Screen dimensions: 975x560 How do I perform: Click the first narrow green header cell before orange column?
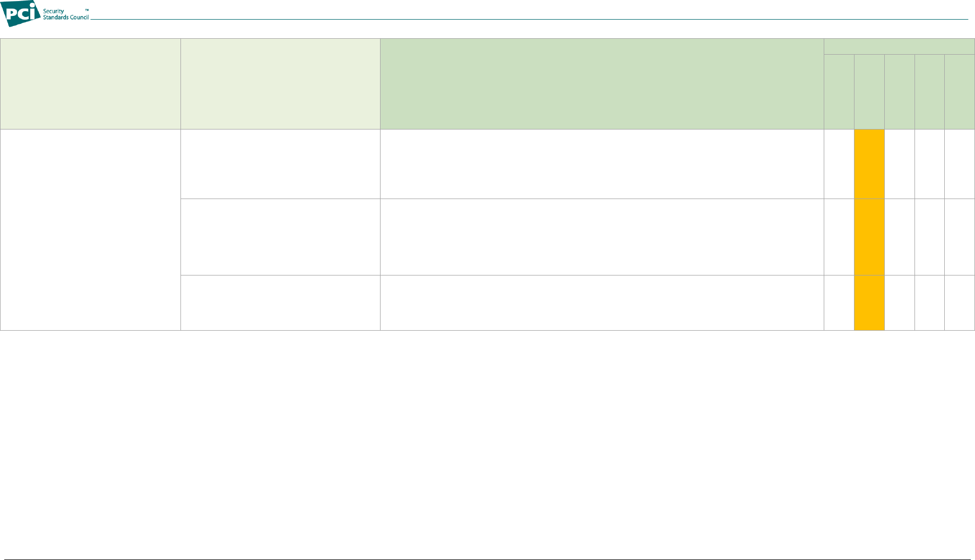839,92
